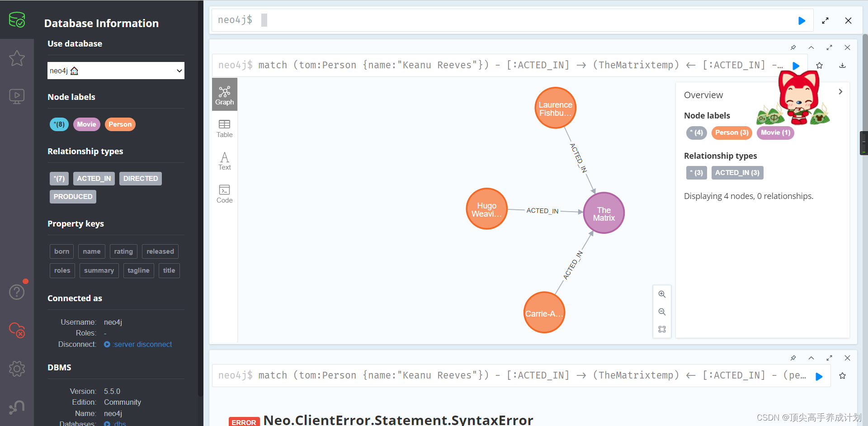Click the born property key
868x426 pixels.
pyautogui.click(x=61, y=251)
